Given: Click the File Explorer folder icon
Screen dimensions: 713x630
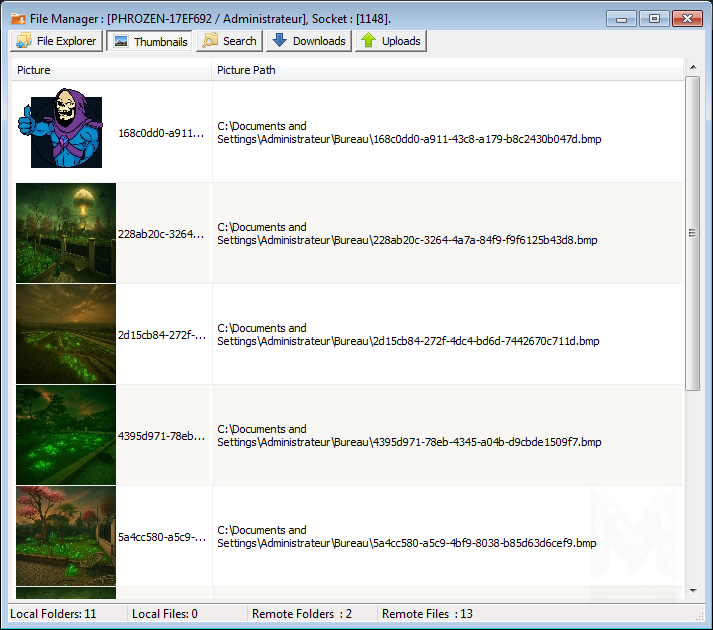Looking at the screenshot, I should point(23,41).
